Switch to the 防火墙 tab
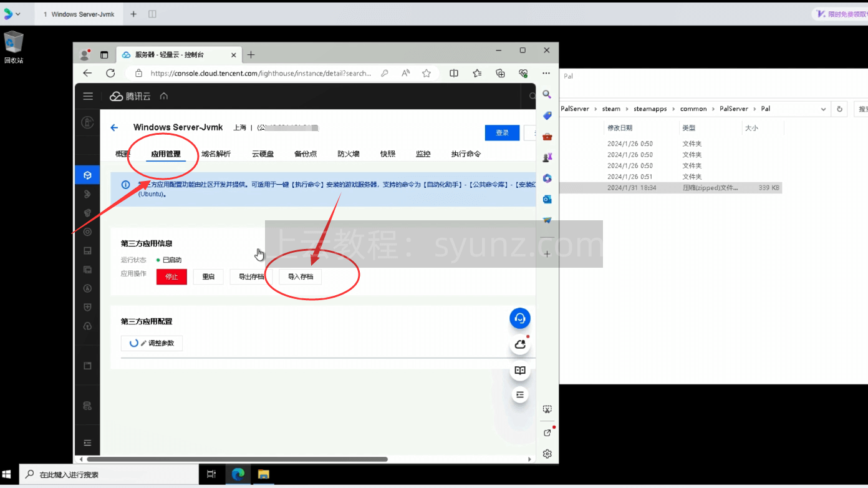This screenshot has width=868, height=488. [349, 154]
